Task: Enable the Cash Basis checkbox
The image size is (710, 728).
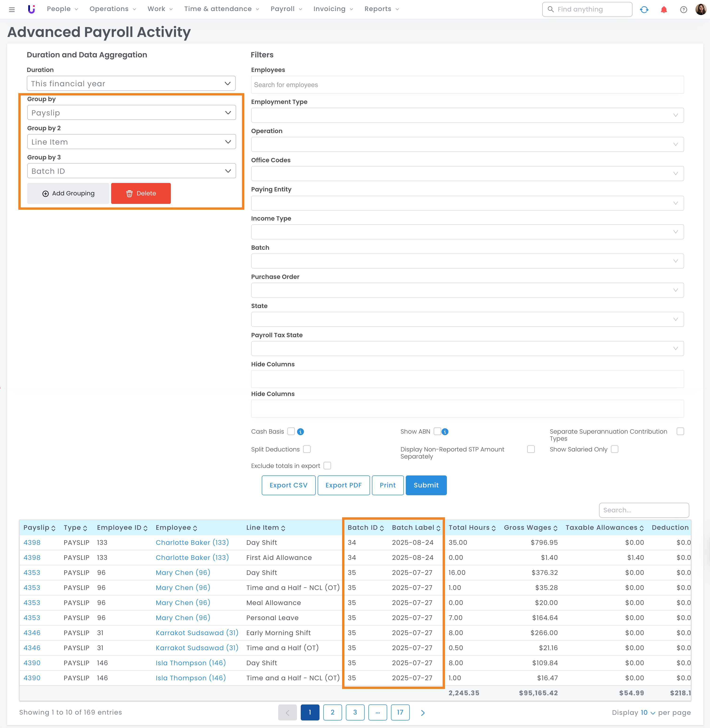Action: coord(291,431)
